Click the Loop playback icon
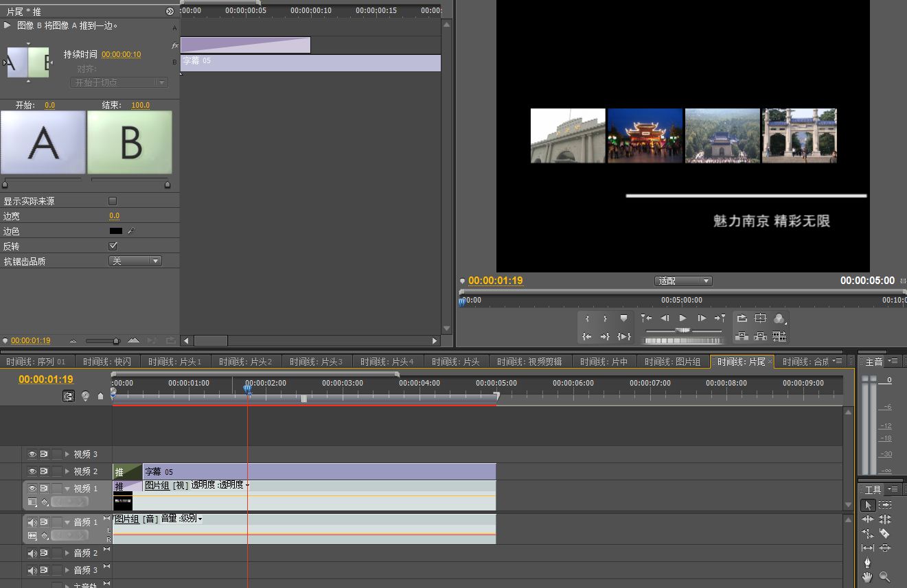The image size is (907, 588). [x=742, y=318]
